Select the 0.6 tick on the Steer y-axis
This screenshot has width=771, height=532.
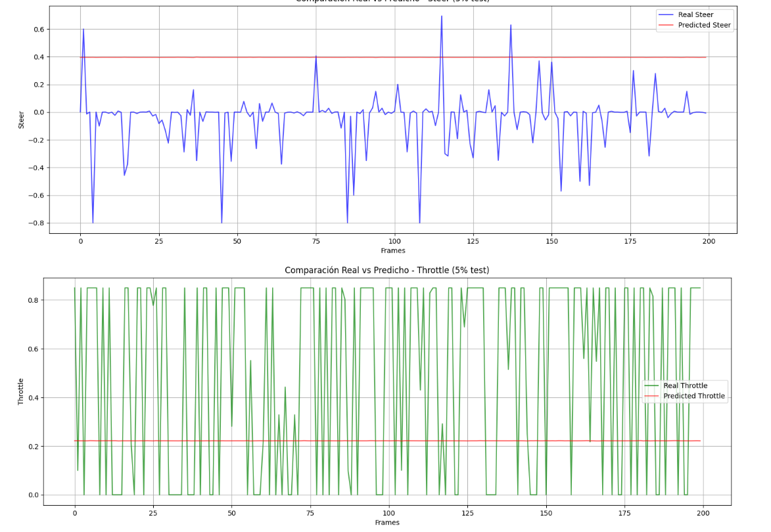pyautogui.click(x=39, y=30)
